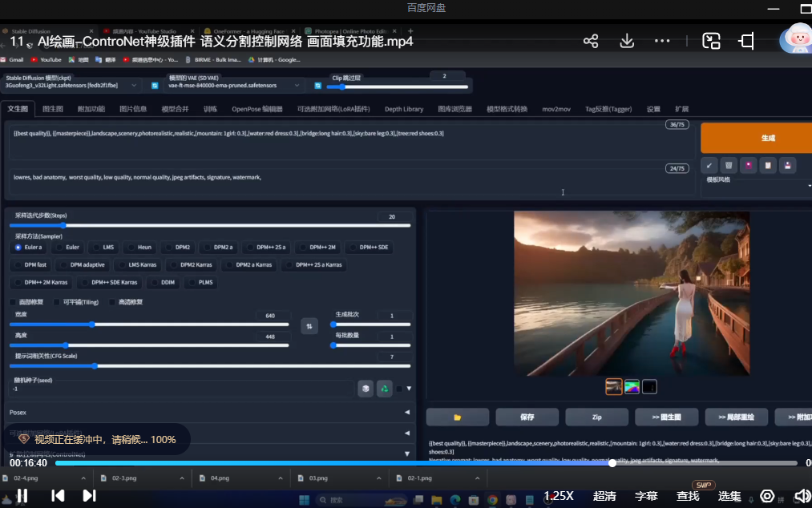Screen dimensions: 812x508
Task: Click the video progress bar
Action: (426, 463)
